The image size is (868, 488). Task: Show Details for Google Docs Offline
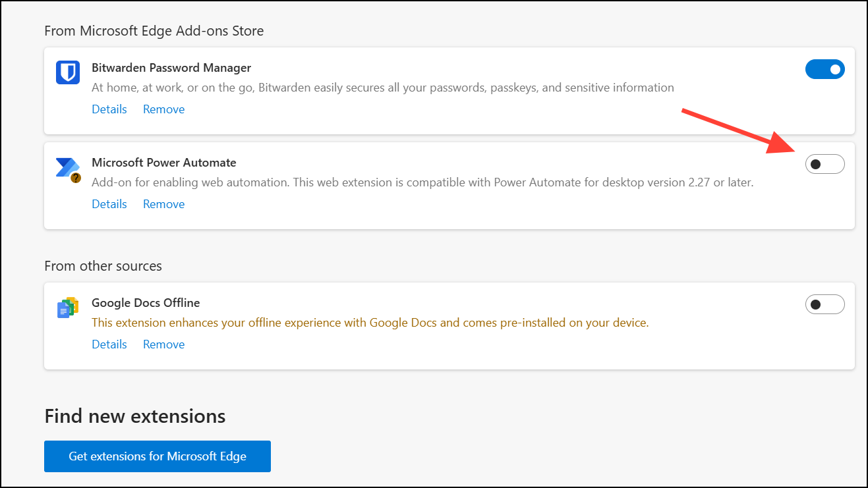[109, 344]
